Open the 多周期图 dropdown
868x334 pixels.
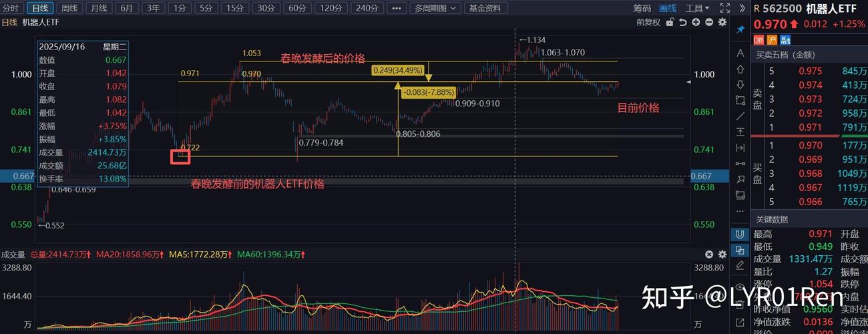point(435,8)
